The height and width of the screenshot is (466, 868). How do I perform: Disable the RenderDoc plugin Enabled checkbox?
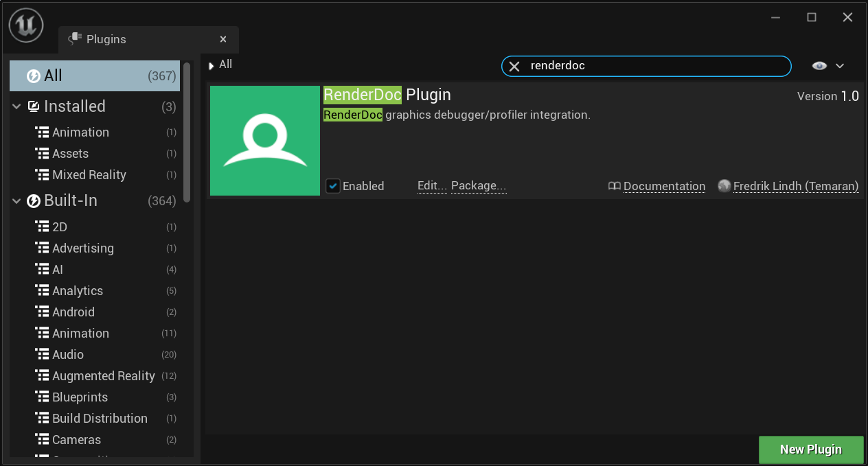tap(333, 186)
